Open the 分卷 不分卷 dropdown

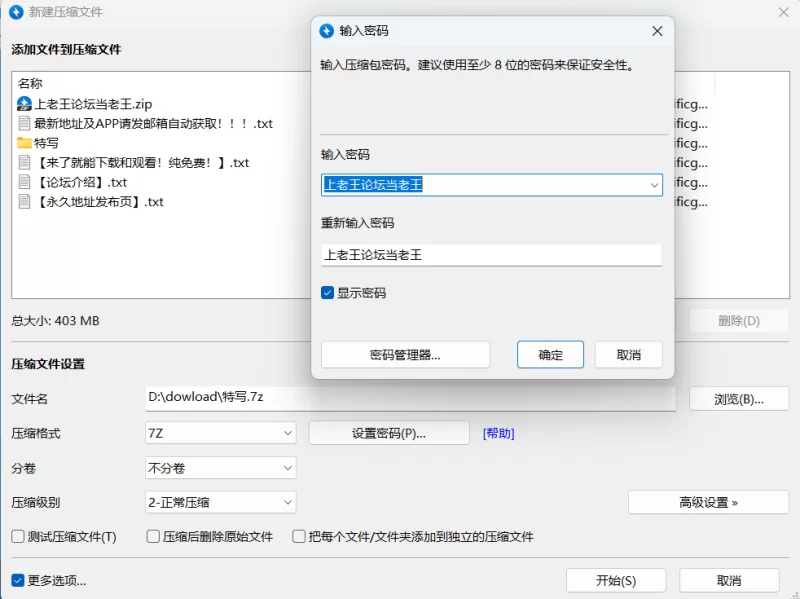(220, 468)
